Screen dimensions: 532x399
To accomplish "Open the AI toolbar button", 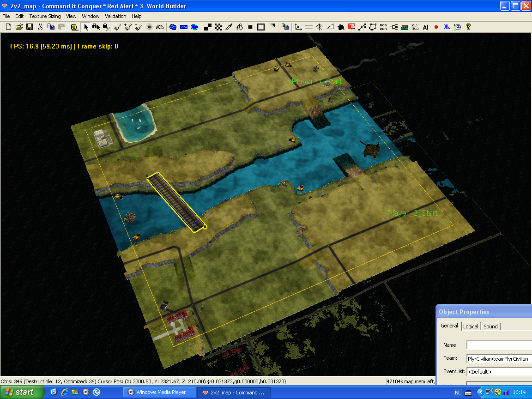I will tap(425, 27).
